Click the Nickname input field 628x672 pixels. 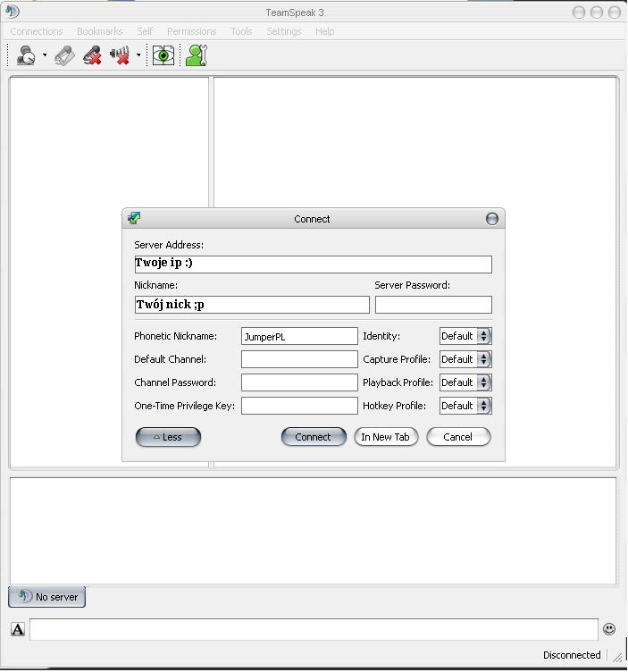252,305
